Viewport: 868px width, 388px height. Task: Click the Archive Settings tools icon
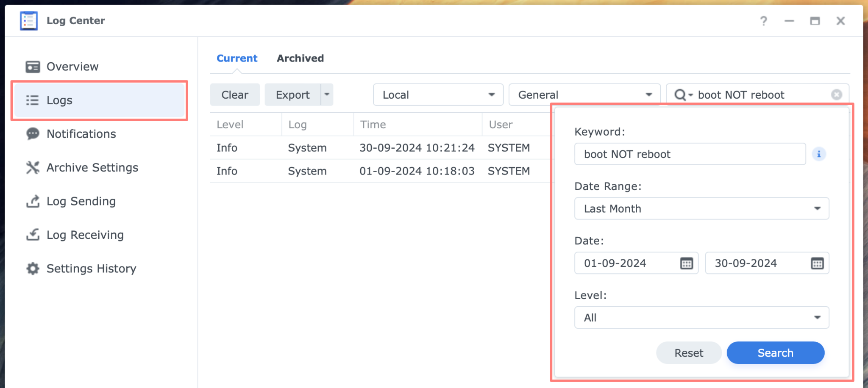coord(33,167)
